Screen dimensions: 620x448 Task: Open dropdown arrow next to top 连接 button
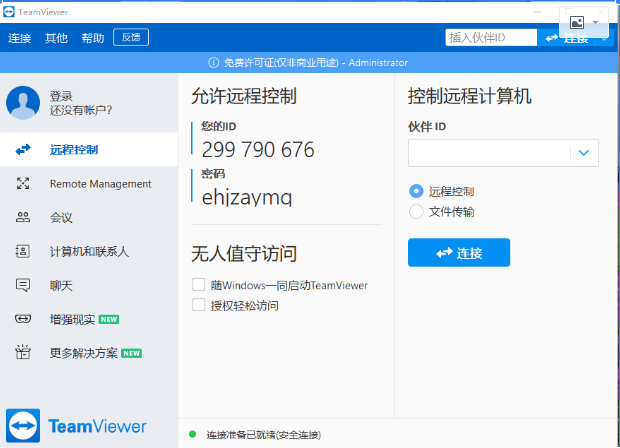[x=604, y=38]
